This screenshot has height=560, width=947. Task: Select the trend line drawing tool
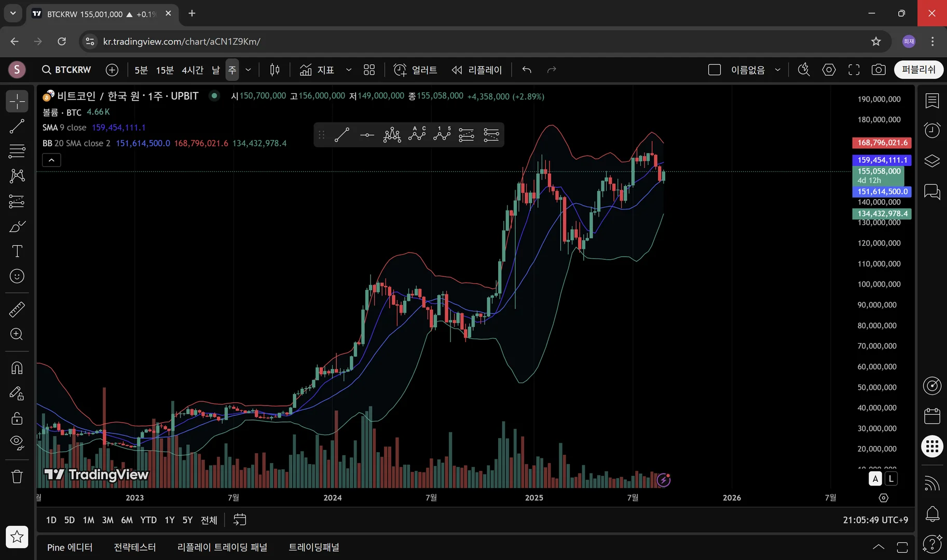click(17, 126)
